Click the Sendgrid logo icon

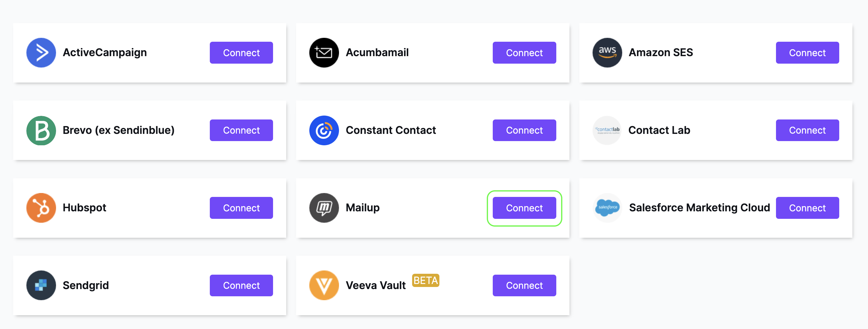coord(41,285)
